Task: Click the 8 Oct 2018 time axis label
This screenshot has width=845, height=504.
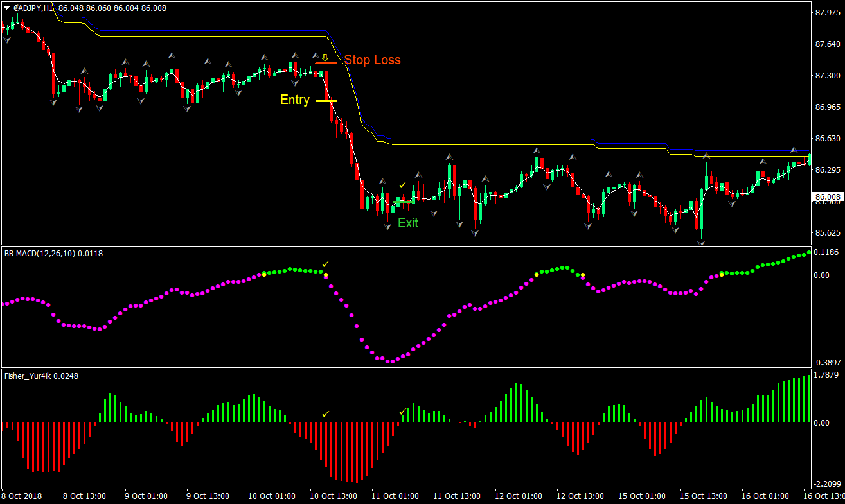Action: coord(21,496)
